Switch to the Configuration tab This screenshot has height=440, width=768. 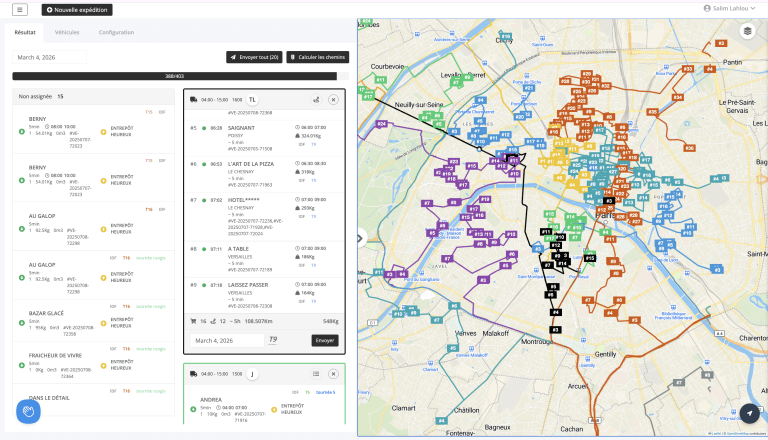point(116,32)
